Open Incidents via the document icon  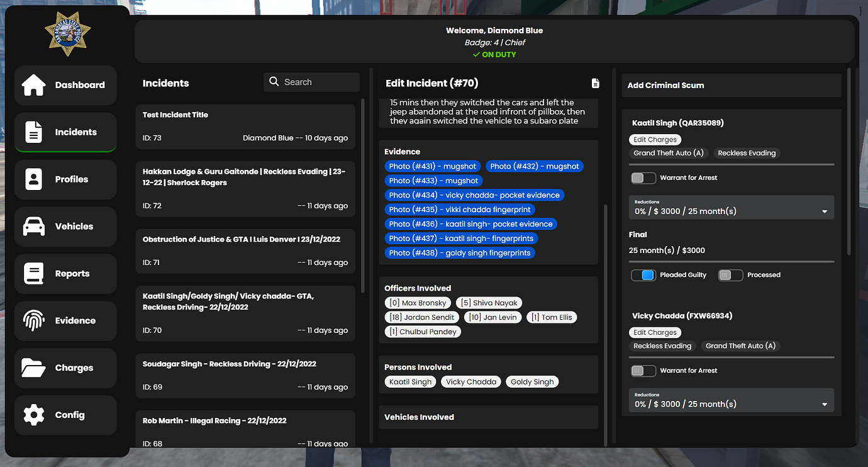pyautogui.click(x=34, y=132)
